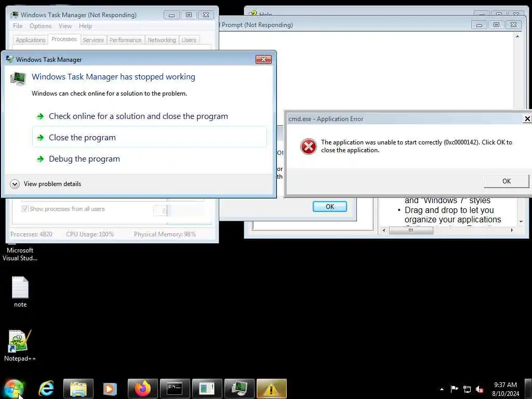The width and height of the screenshot is (532, 399).
Task: Open the clock showing 9:37 AM
Action: point(505,389)
